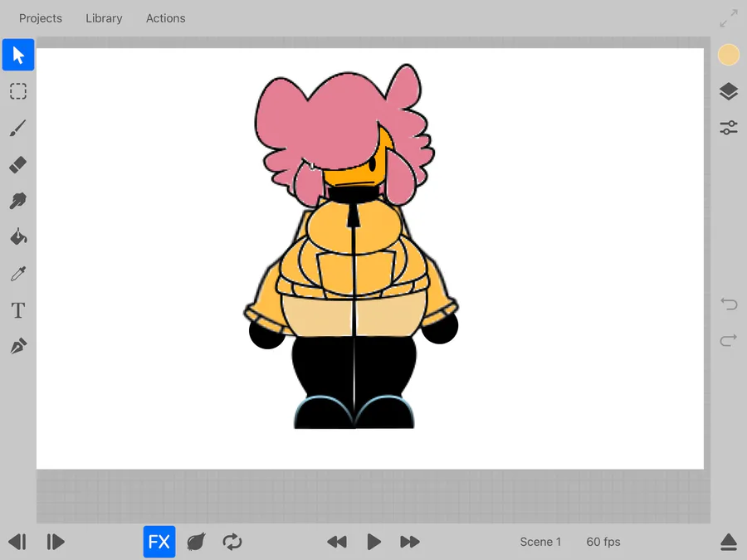Screen dimensions: 747x560
Task: Open the Projects menu
Action: click(x=41, y=18)
